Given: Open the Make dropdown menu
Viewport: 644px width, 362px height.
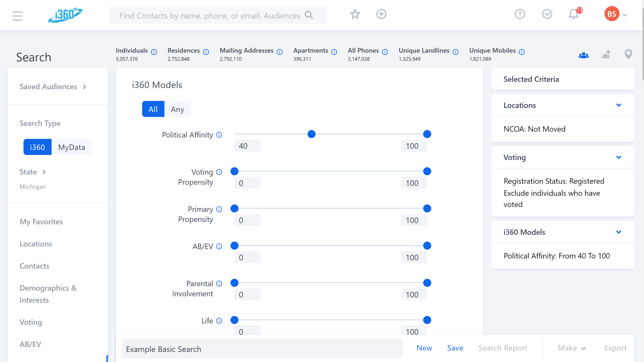Looking at the screenshot, I should coord(572,348).
